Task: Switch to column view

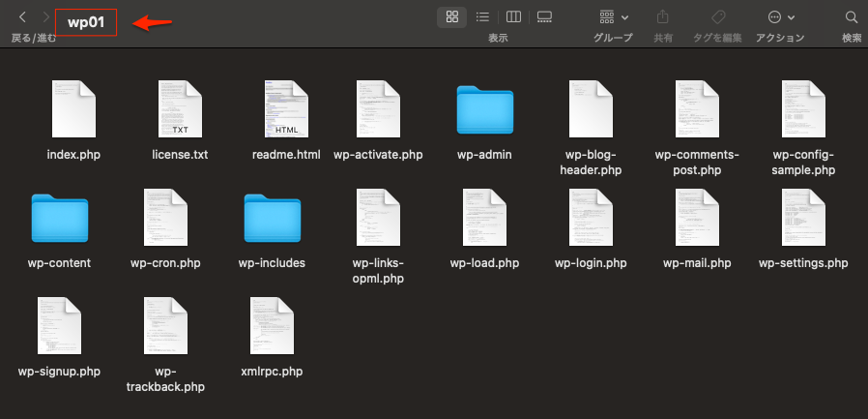Action: (x=513, y=17)
